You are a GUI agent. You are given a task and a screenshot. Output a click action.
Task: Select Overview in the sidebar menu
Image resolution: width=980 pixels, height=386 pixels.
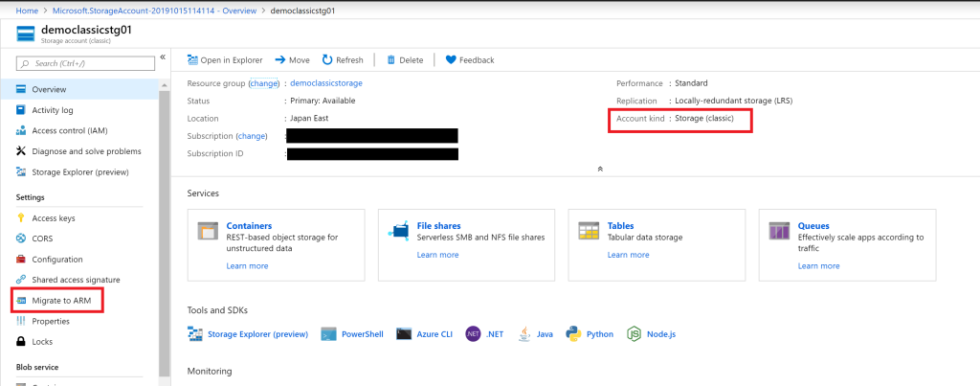tap(79, 89)
